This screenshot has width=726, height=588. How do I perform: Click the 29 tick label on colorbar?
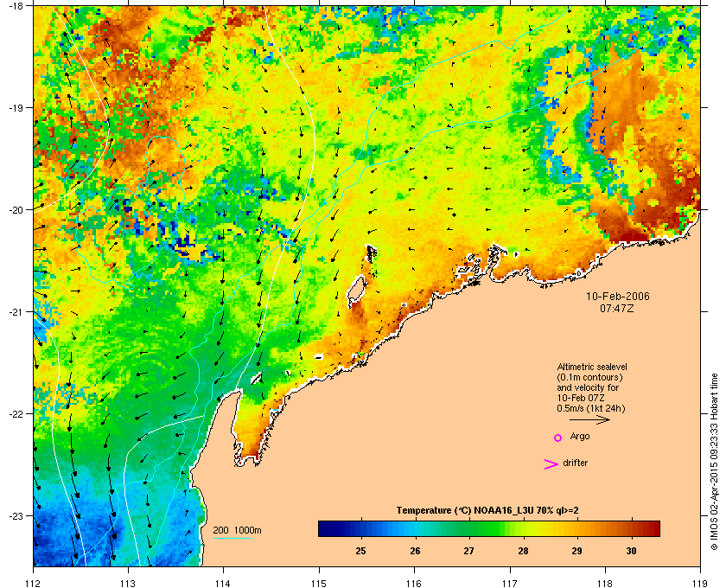tap(576, 551)
